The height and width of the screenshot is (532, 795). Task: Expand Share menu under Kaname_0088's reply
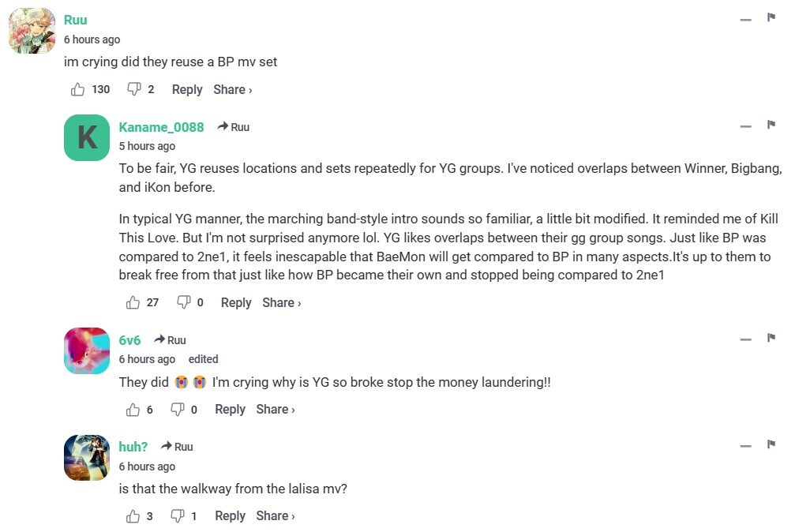click(x=281, y=303)
